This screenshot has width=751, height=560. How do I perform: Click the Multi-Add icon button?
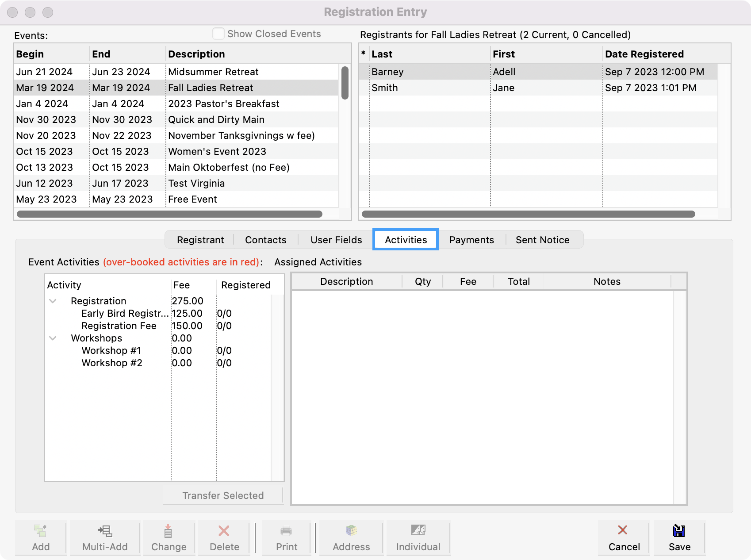point(105,530)
